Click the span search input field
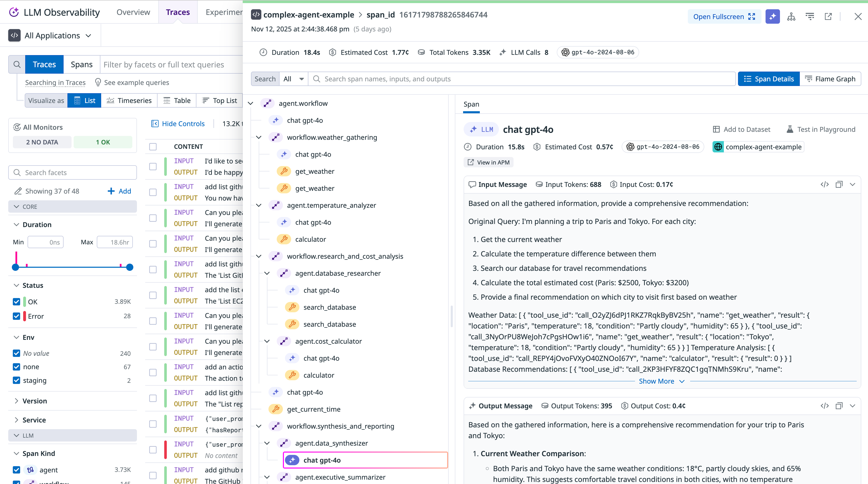868x484 pixels. pos(472,79)
